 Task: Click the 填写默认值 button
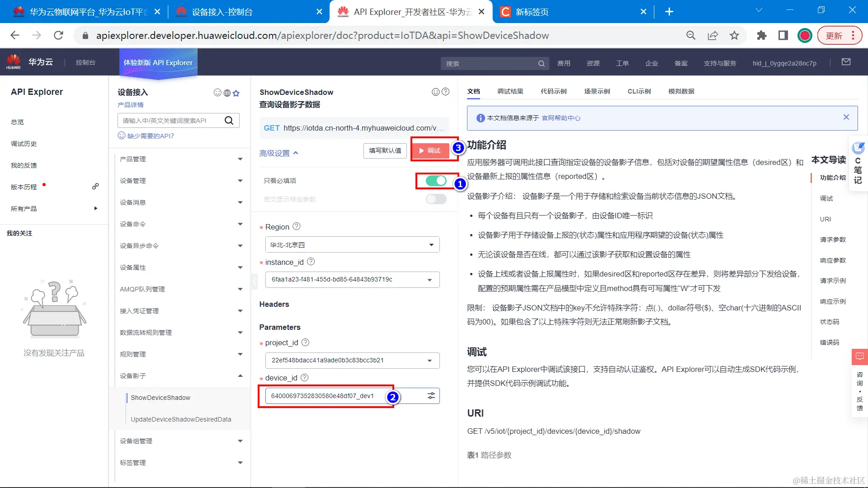(x=385, y=150)
